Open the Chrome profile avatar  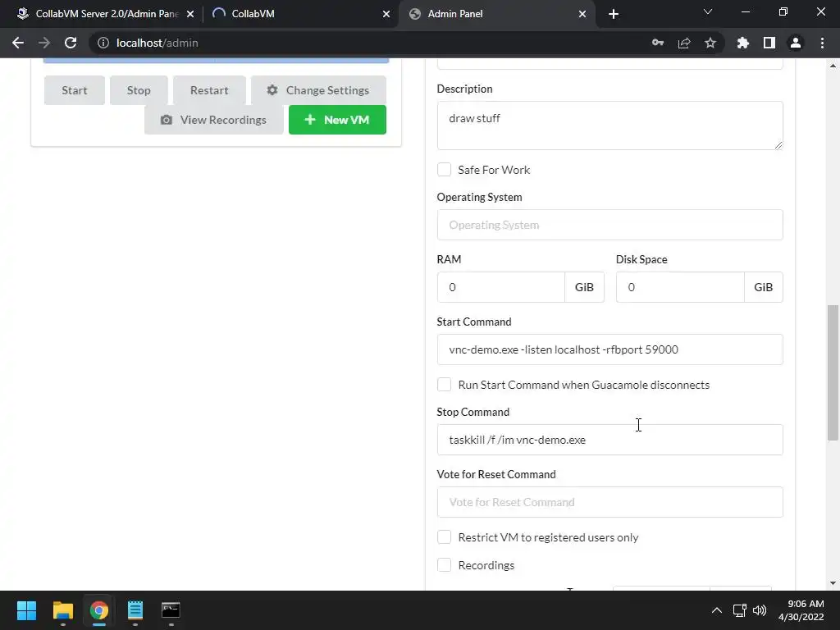point(796,43)
